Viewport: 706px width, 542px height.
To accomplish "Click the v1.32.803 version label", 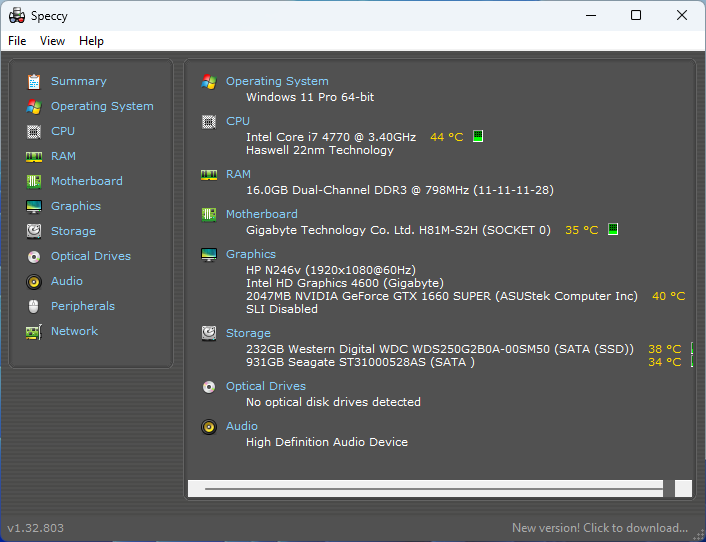I will [36, 528].
